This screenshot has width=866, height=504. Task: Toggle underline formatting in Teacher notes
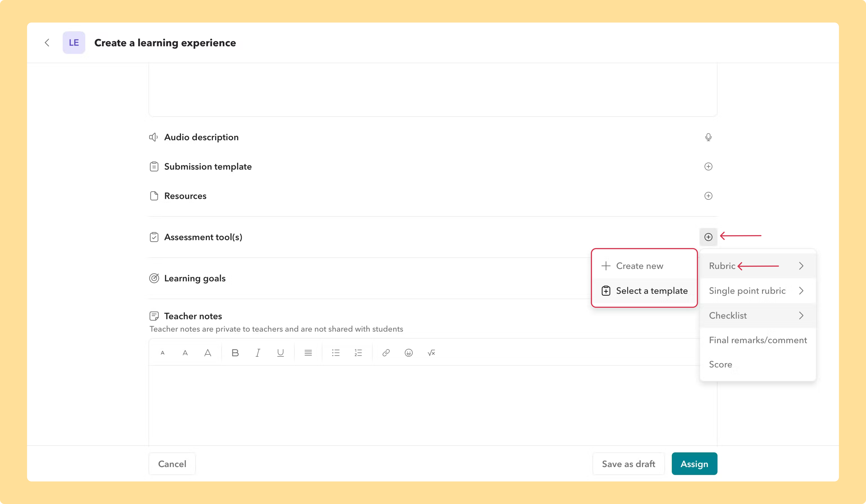tap(280, 353)
